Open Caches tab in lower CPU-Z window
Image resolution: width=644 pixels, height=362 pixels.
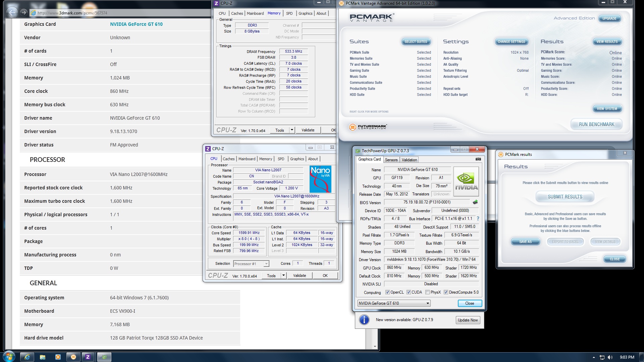[228, 159]
